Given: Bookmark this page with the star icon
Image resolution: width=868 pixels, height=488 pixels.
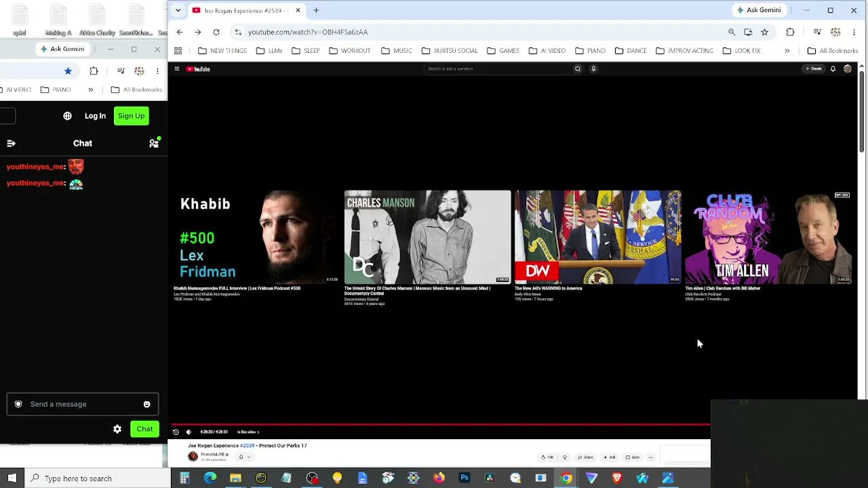Looking at the screenshot, I should tap(764, 32).
